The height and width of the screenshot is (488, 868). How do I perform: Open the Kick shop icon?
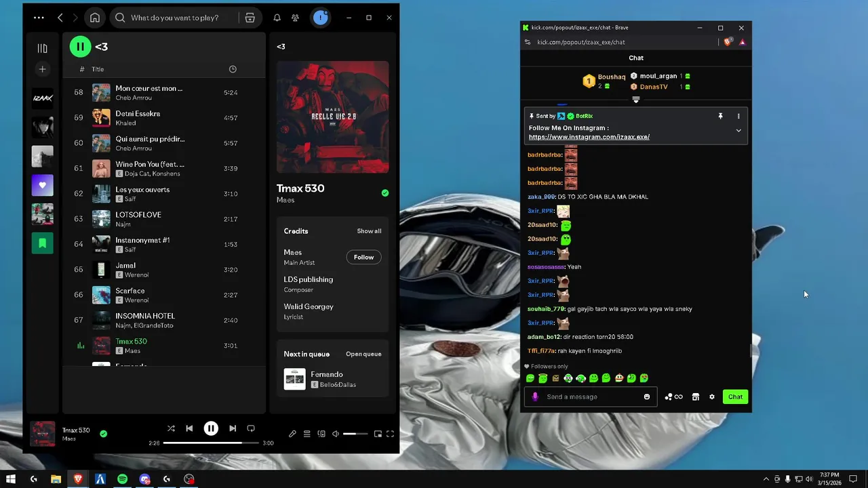tap(695, 396)
